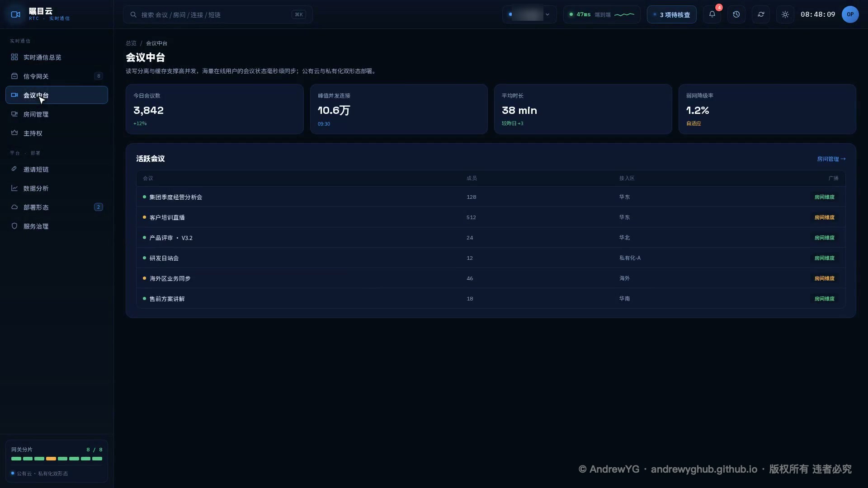This screenshot has height=488, width=868.
Task: Expand the environment selector dropdown
Action: [x=529, y=14]
